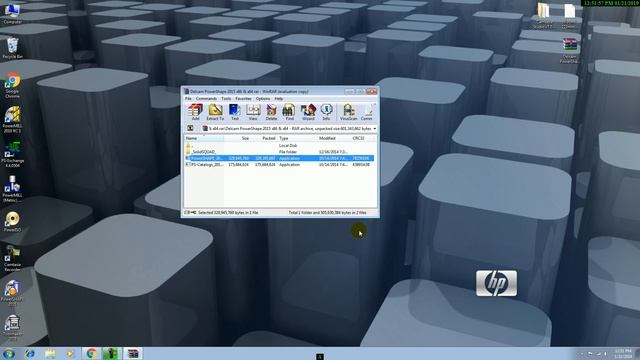This screenshot has width=640, height=360.
Task: Sort files by the Modified column header
Action: (x=334, y=138)
